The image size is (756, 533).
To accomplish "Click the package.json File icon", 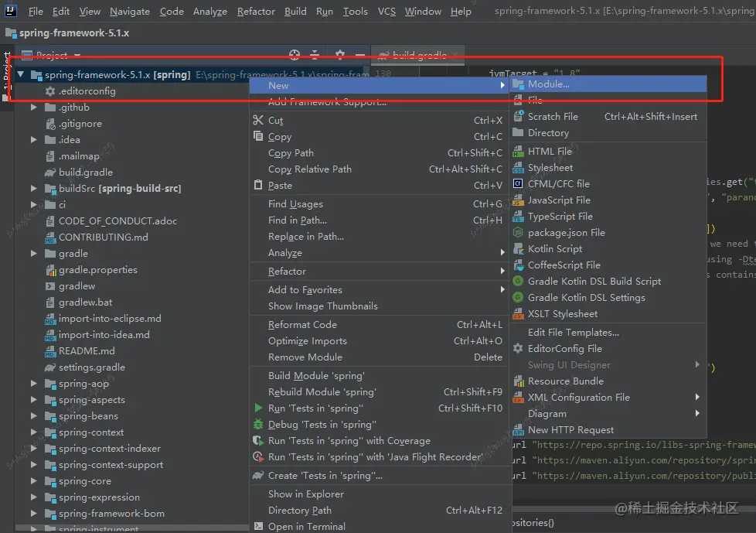I will 518,233.
